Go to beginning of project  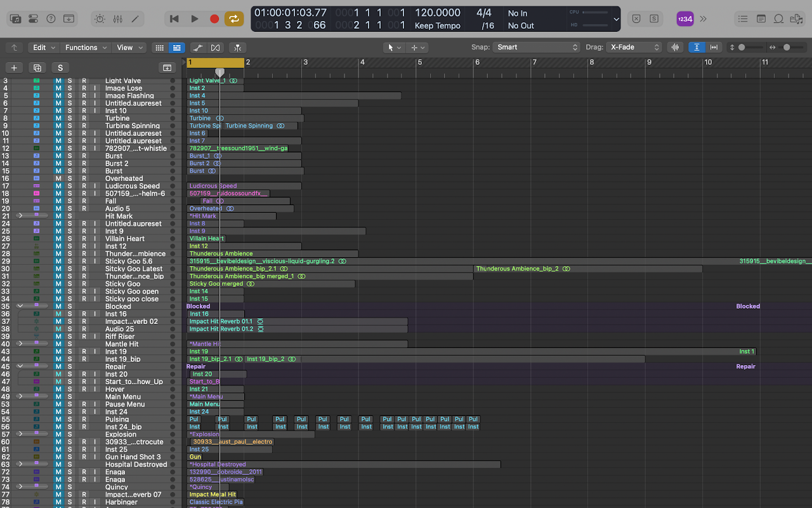[x=174, y=19]
